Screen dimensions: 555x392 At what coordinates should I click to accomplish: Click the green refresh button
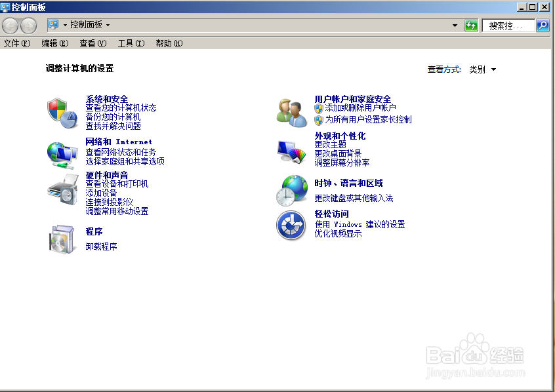471,26
